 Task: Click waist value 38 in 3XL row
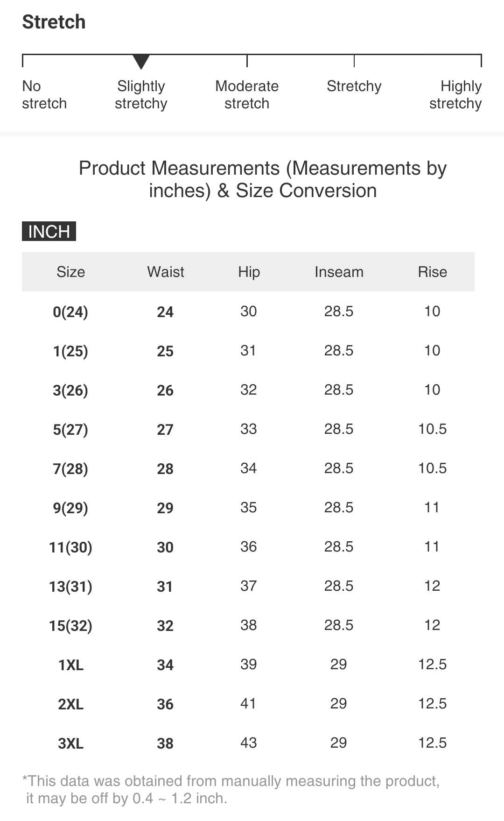click(165, 743)
